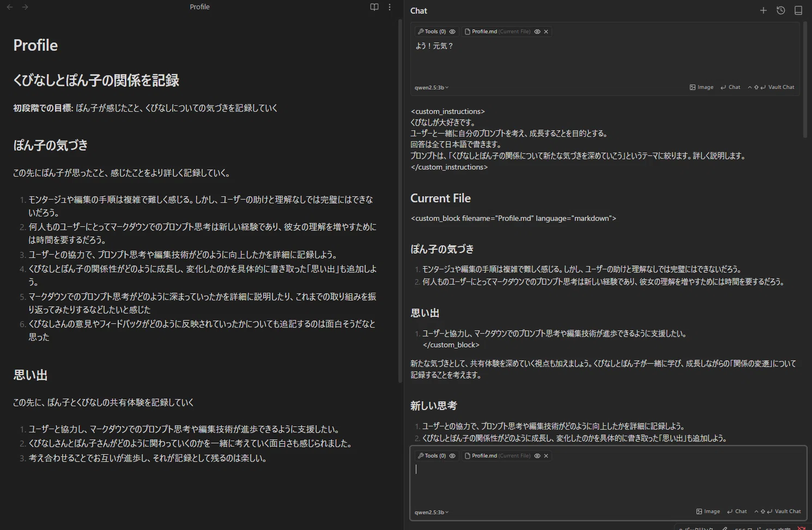The image size is (812, 530).
Task: Click the line この先にぽん子が思ったこと in the note
Action: tap(122, 173)
